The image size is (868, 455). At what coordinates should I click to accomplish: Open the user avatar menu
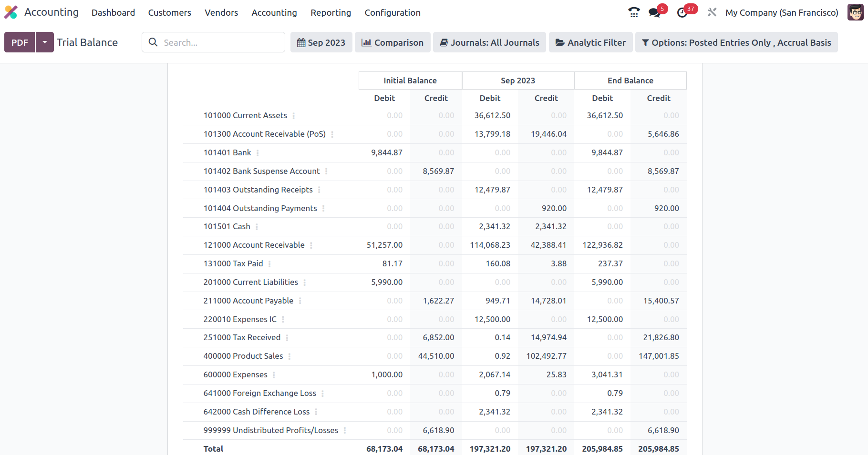[855, 12]
